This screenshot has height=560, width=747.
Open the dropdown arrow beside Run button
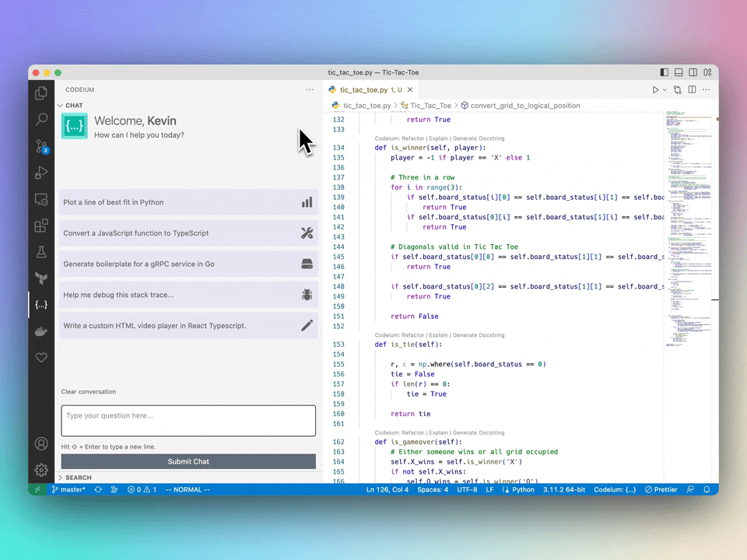(665, 90)
